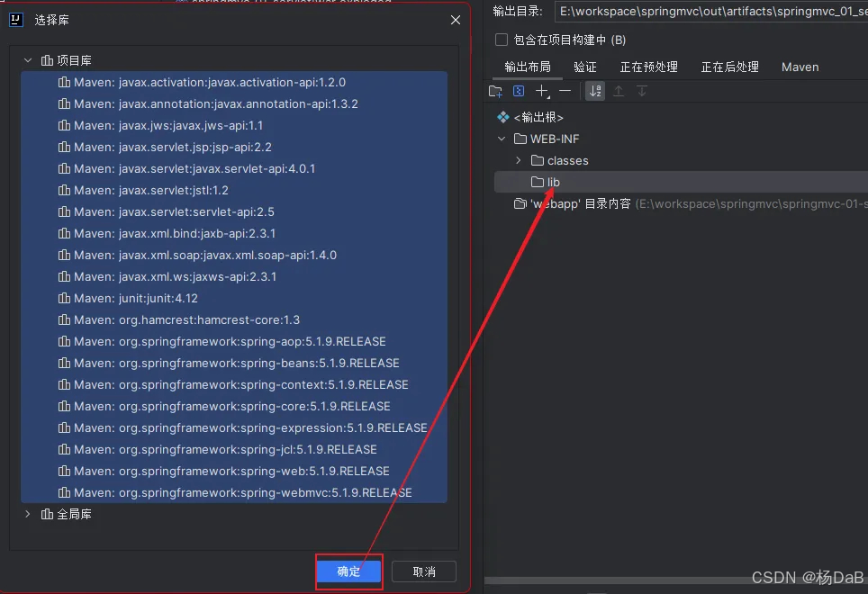Select spring-expression:5.1.9.RELEASE library
This screenshot has width=868, height=594.
point(233,427)
